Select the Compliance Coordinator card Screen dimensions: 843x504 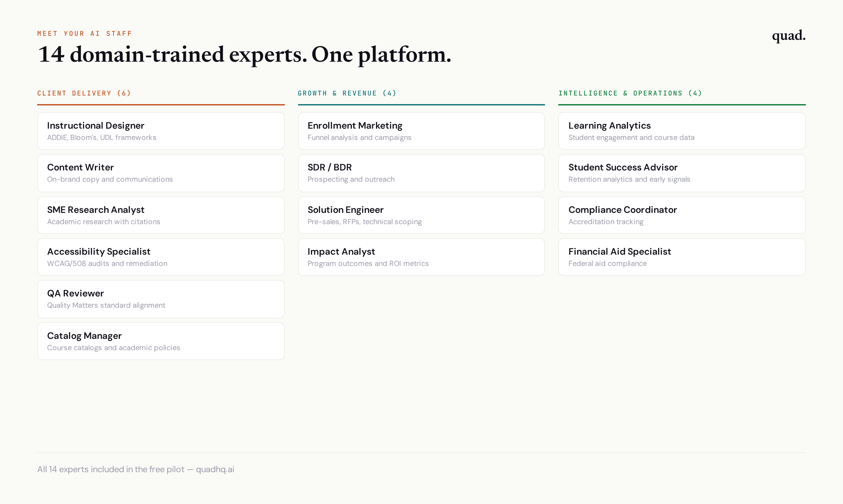(682, 215)
